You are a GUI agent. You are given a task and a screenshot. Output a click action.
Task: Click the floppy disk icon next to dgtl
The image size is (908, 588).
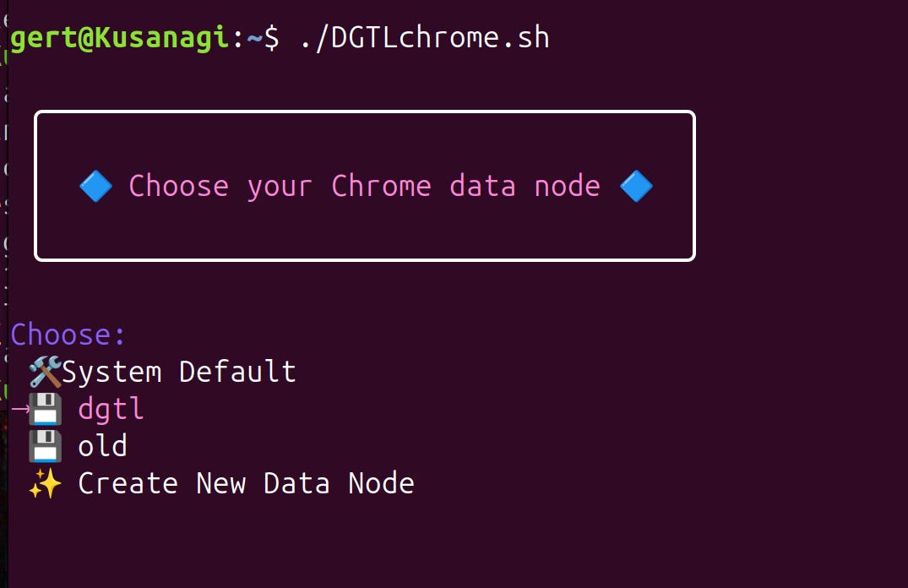(43, 408)
